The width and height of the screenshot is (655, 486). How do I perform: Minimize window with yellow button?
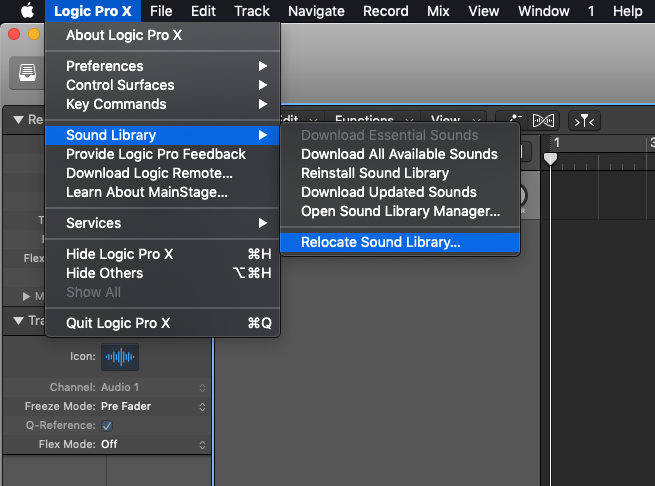pos(34,34)
